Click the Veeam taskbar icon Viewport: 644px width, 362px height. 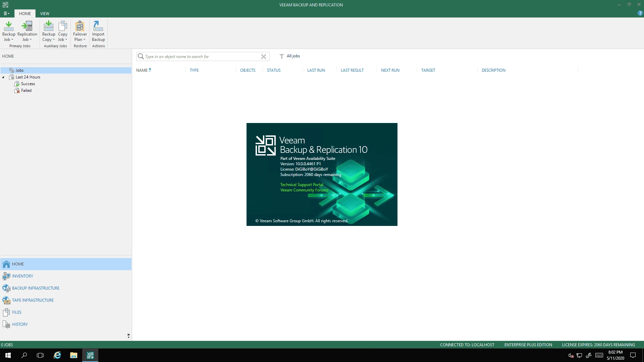pyautogui.click(x=90, y=355)
